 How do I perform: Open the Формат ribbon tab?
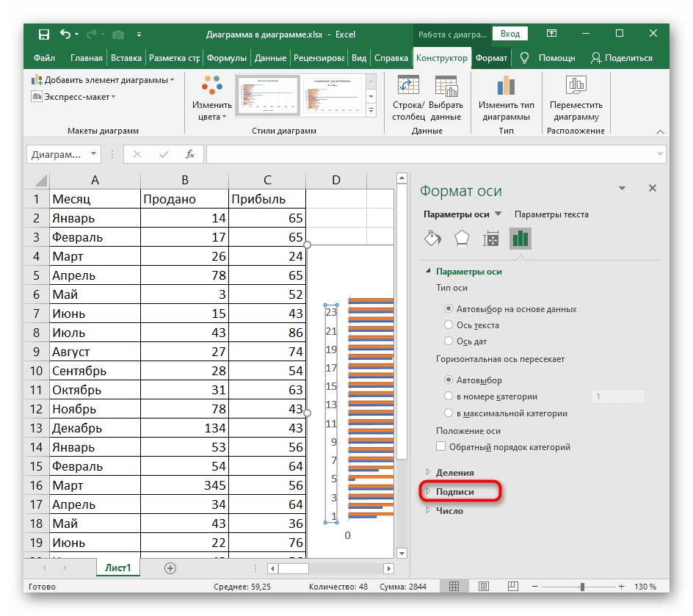(x=491, y=58)
